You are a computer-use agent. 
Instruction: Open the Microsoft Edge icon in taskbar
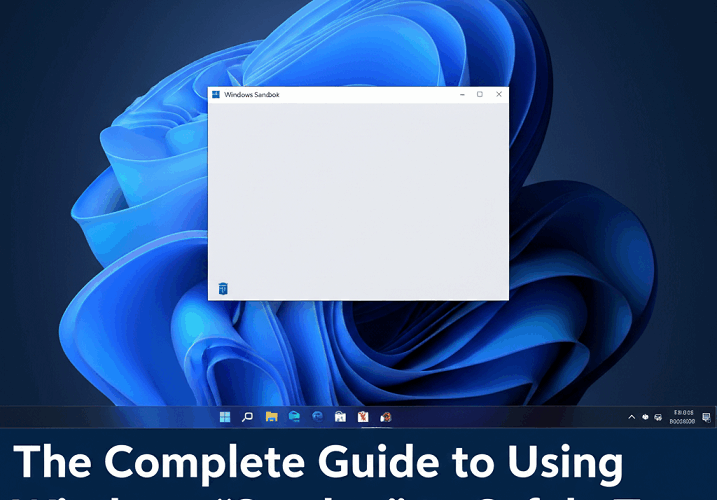317,417
